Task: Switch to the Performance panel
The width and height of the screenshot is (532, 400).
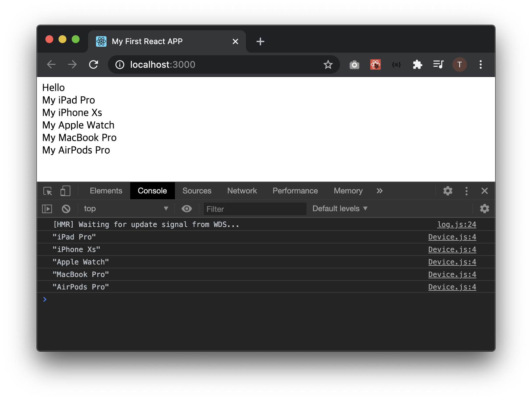Action: point(295,191)
